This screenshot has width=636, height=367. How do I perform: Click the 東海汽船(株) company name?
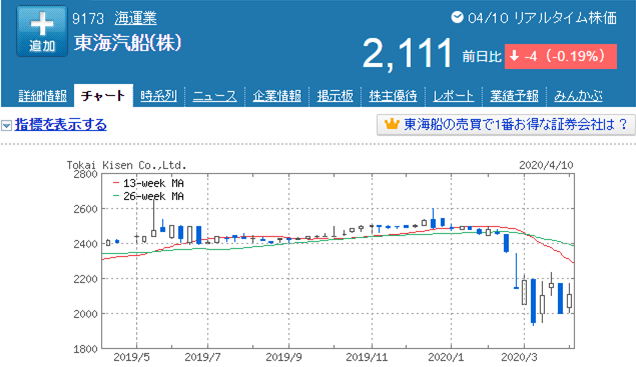(127, 43)
